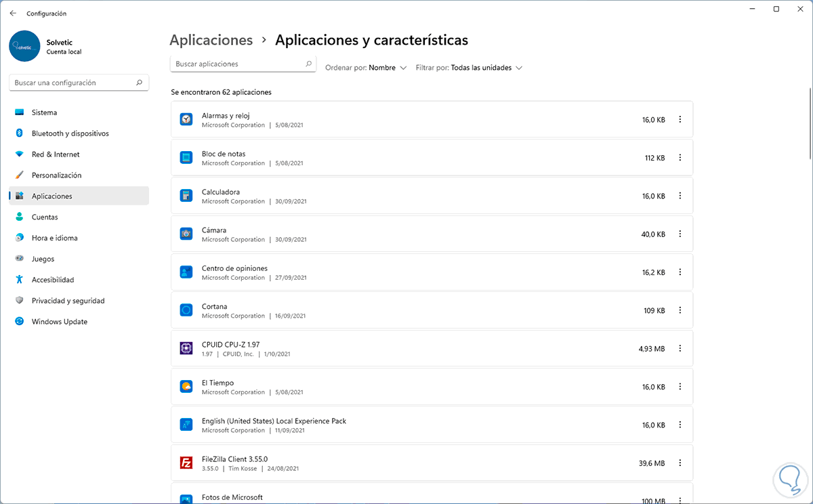Click the magnifier in Buscar aplicaciones box
This screenshot has width=813, height=504.
[x=309, y=64]
